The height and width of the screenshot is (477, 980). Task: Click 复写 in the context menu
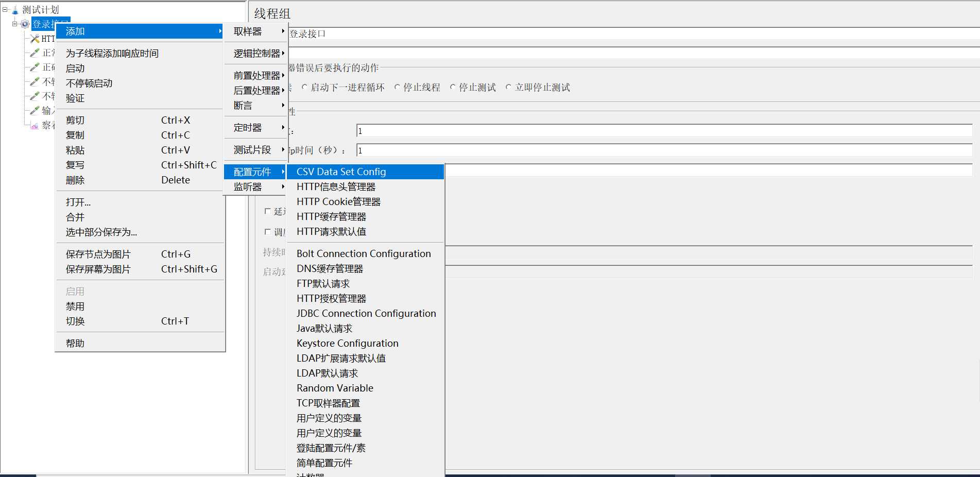coord(140,165)
